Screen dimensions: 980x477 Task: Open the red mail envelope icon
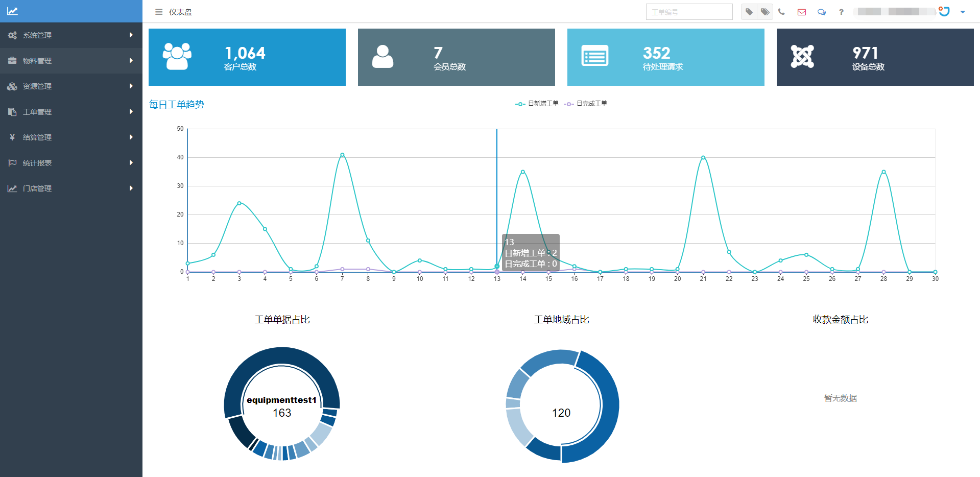click(802, 12)
